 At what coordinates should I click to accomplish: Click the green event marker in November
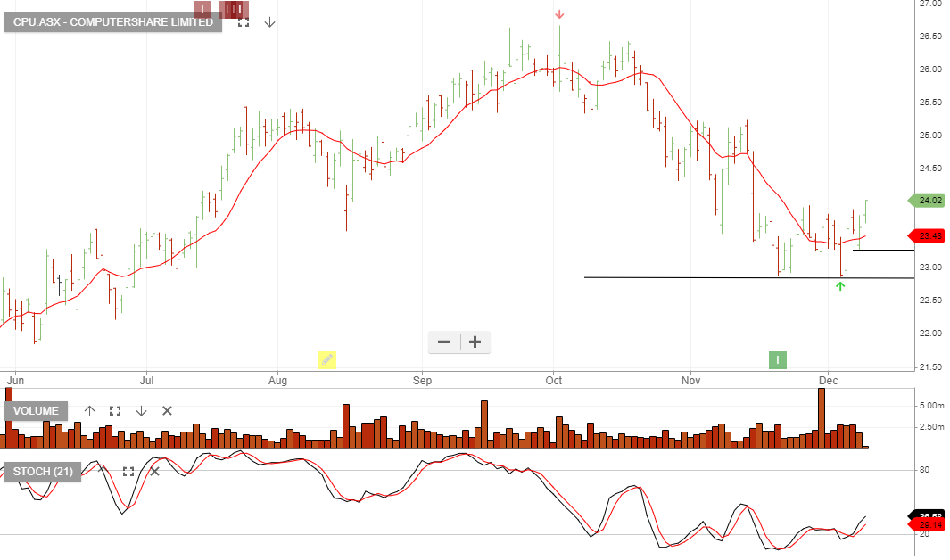click(x=778, y=359)
